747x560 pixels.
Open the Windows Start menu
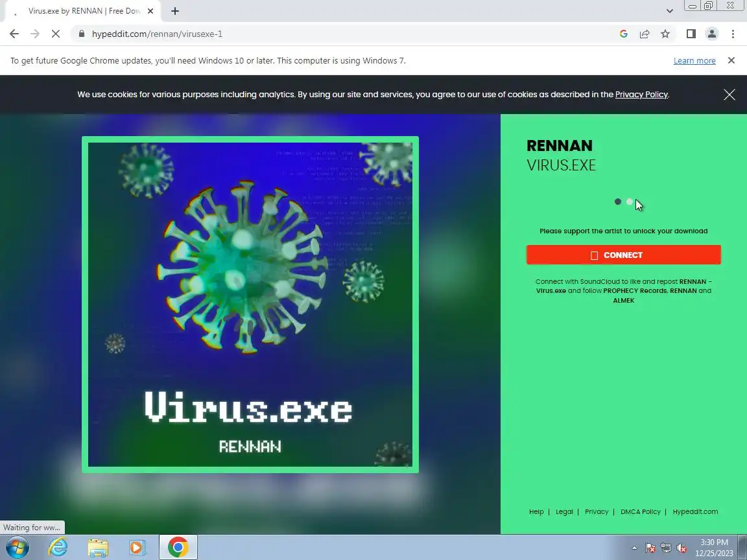(x=17, y=547)
